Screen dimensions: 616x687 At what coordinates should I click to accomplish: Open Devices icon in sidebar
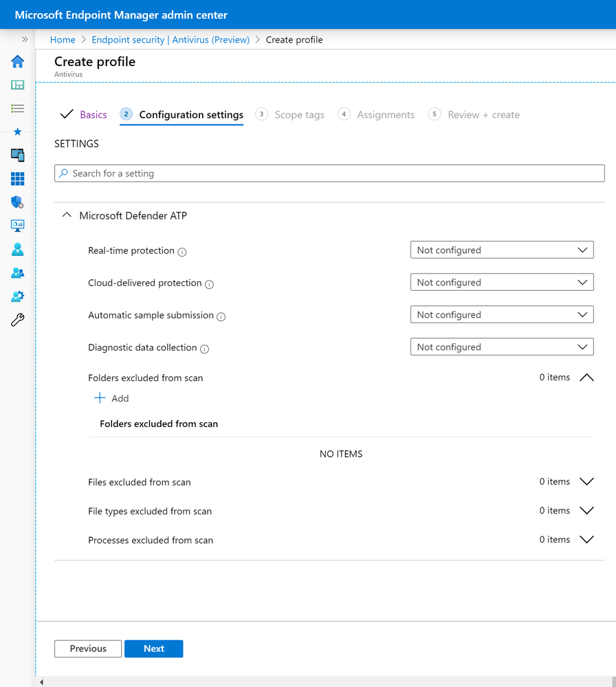pyautogui.click(x=17, y=155)
